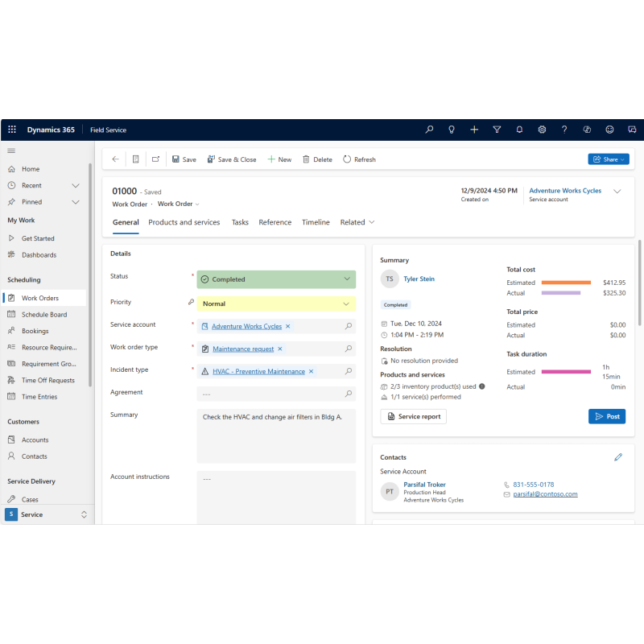This screenshot has width=644, height=644.
Task: Clear the Maintenance request work order type
Action: coord(280,349)
